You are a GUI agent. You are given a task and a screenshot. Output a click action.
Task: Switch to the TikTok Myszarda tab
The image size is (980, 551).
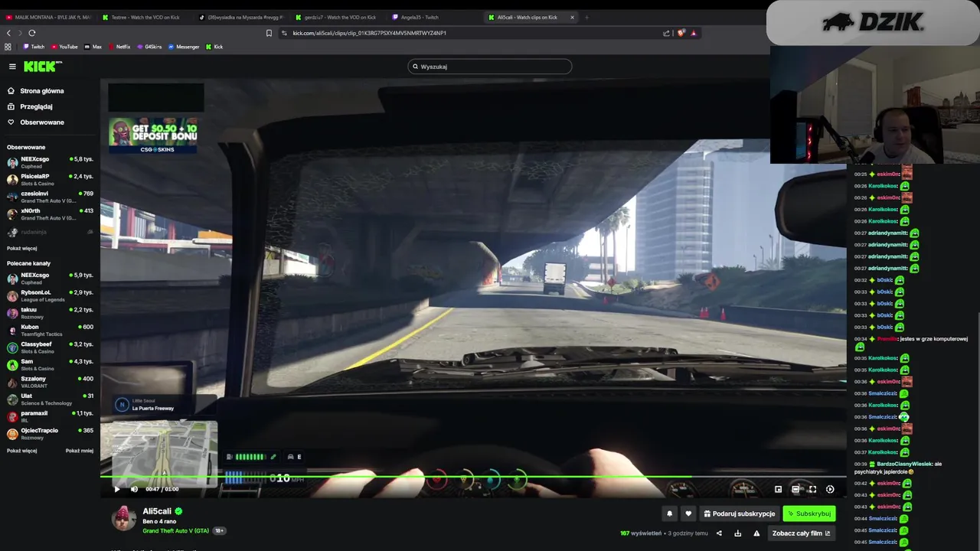pos(242,17)
